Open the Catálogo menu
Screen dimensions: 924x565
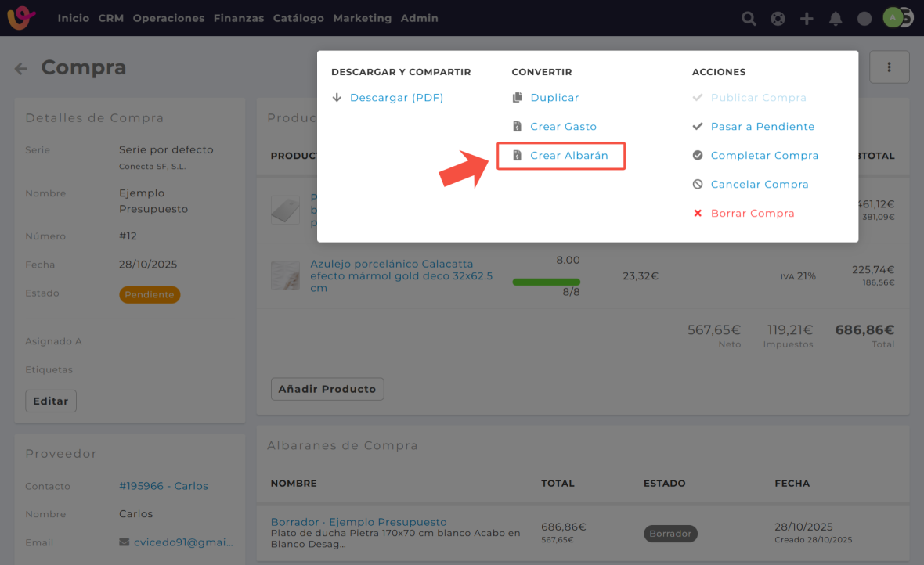298,18
